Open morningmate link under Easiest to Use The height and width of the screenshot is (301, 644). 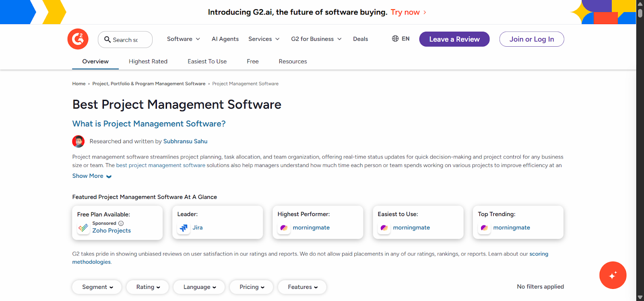point(411,228)
